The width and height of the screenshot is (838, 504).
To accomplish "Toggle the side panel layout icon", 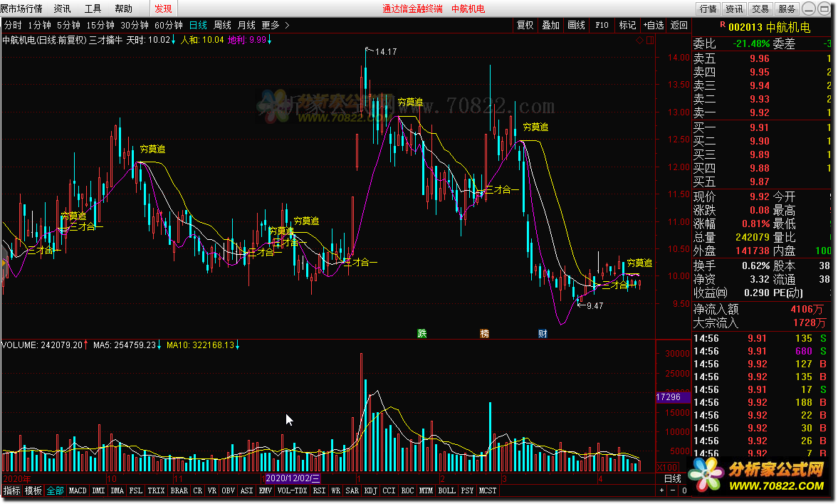I will [650, 40].
